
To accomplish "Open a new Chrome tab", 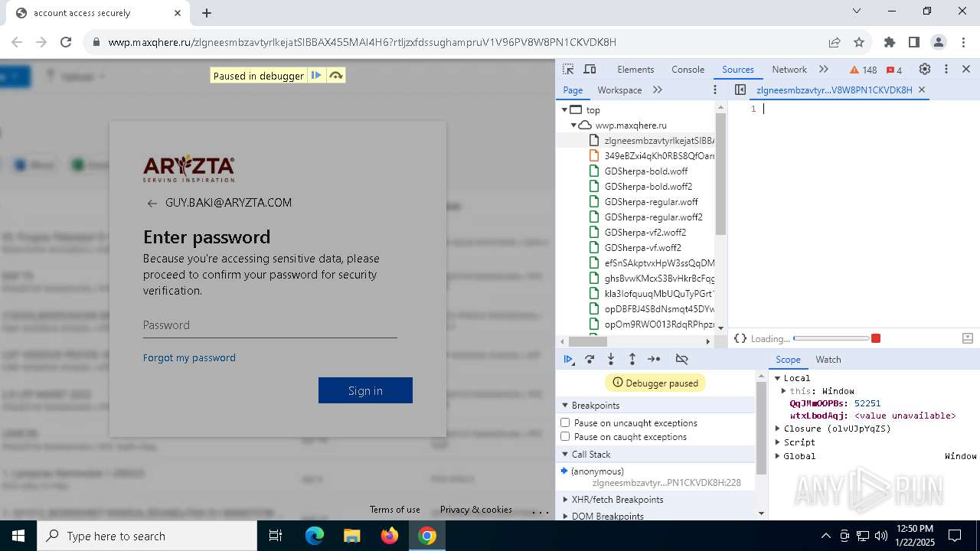I will (x=207, y=12).
